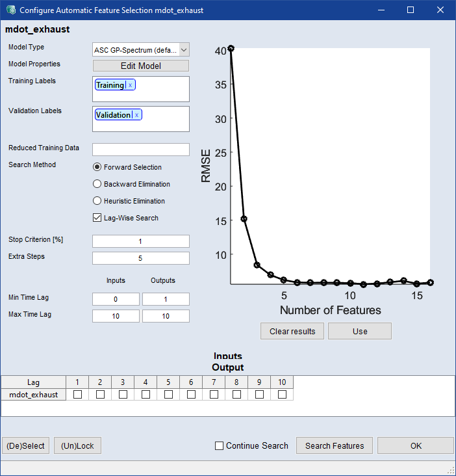Viewport: 456px width, 476px height.
Task: Enable the Continue Search checkbox
Action: pyautogui.click(x=220, y=445)
